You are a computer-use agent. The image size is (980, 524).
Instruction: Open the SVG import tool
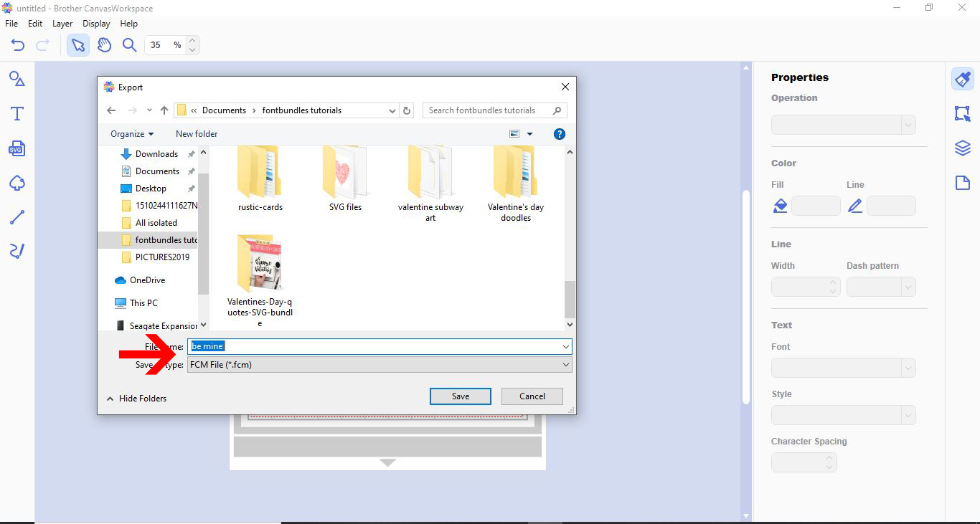click(17, 148)
